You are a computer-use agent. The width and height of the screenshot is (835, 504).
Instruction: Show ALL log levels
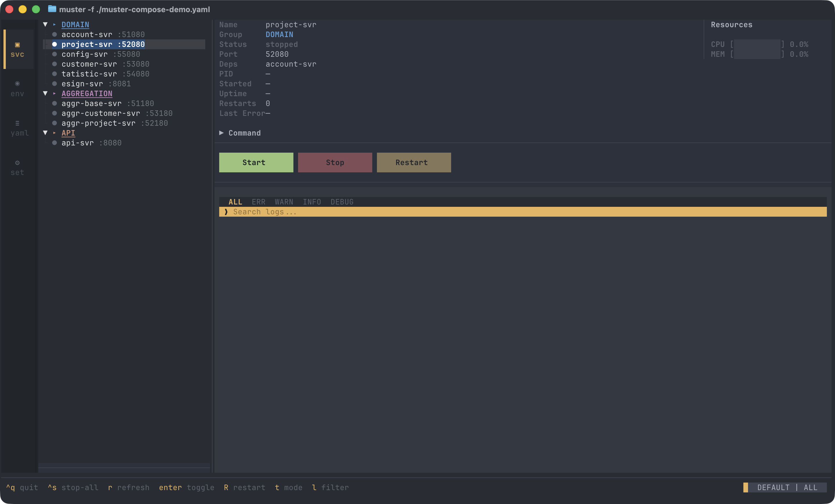(235, 202)
